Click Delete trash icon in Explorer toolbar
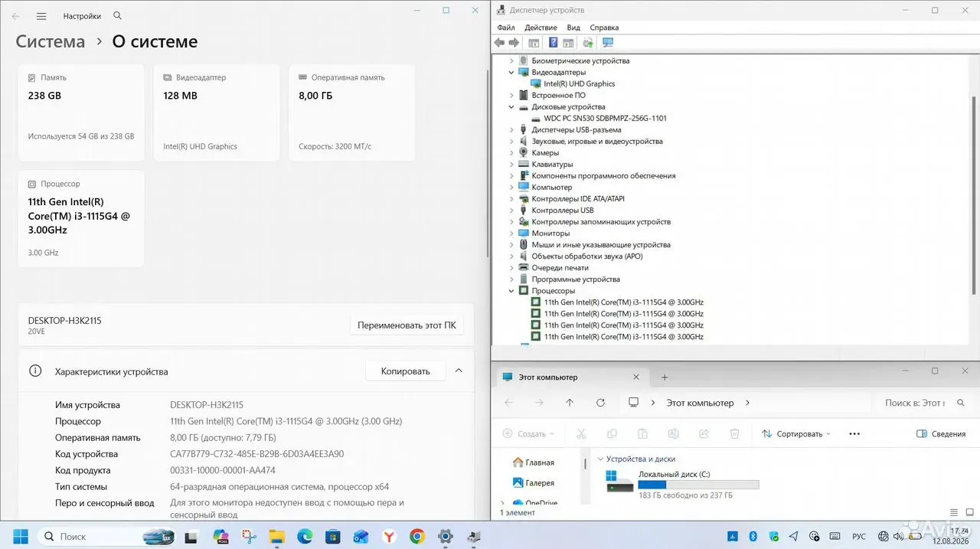The height and width of the screenshot is (549, 980). [x=734, y=433]
